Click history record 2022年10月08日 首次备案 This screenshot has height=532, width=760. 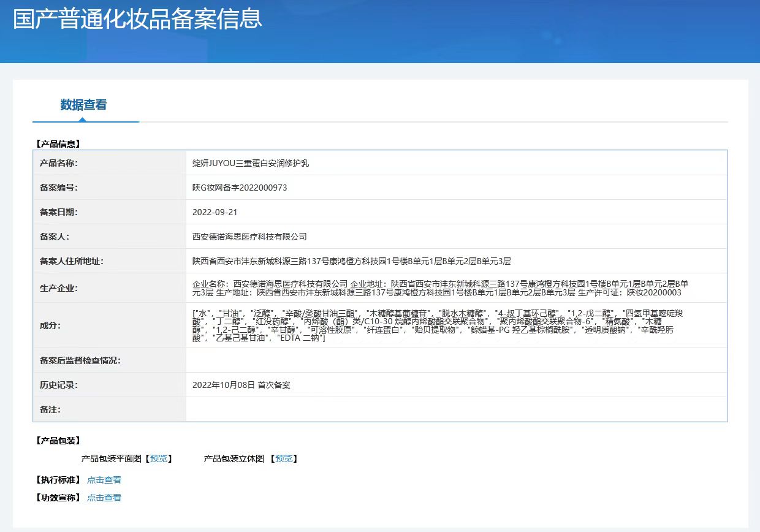[241, 385]
